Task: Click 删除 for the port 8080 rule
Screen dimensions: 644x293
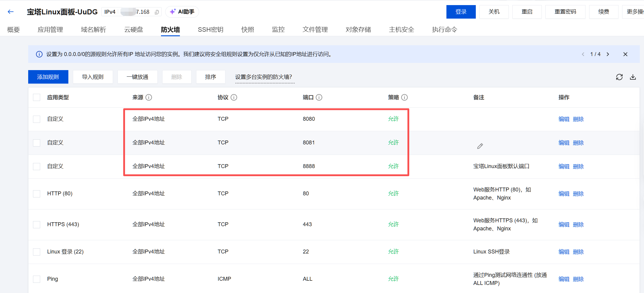Action: tap(578, 119)
